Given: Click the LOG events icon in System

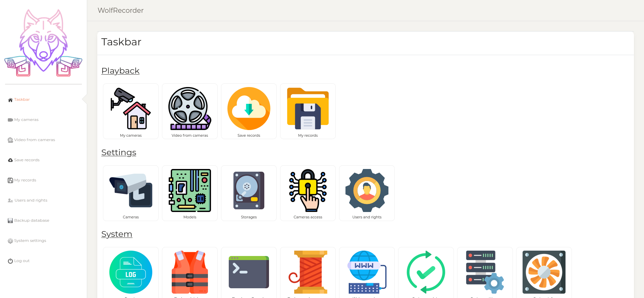Looking at the screenshot, I should pos(131,272).
